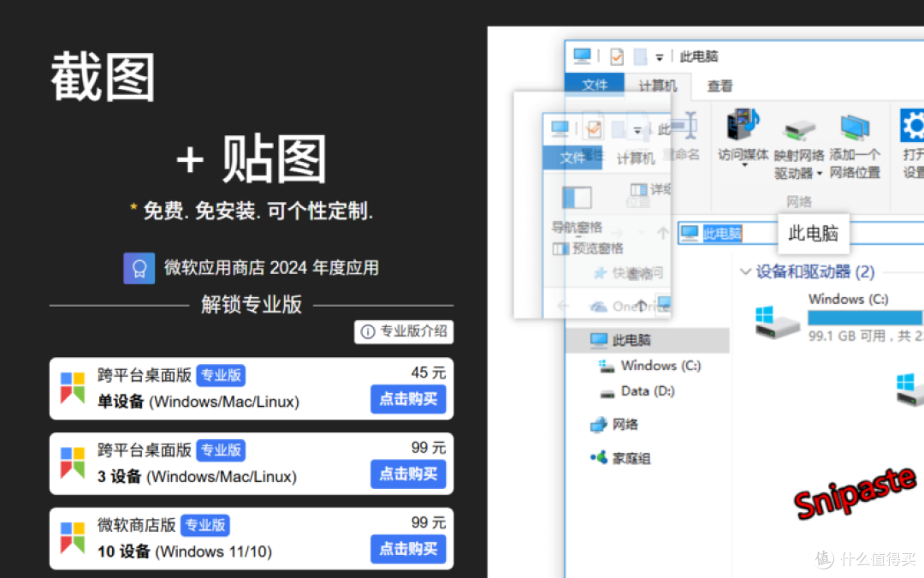Image resolution: width=924 pixels, height=578 pixels.
Task: Open the 文件 tab in Explorer ribbon
Action: 594,85
